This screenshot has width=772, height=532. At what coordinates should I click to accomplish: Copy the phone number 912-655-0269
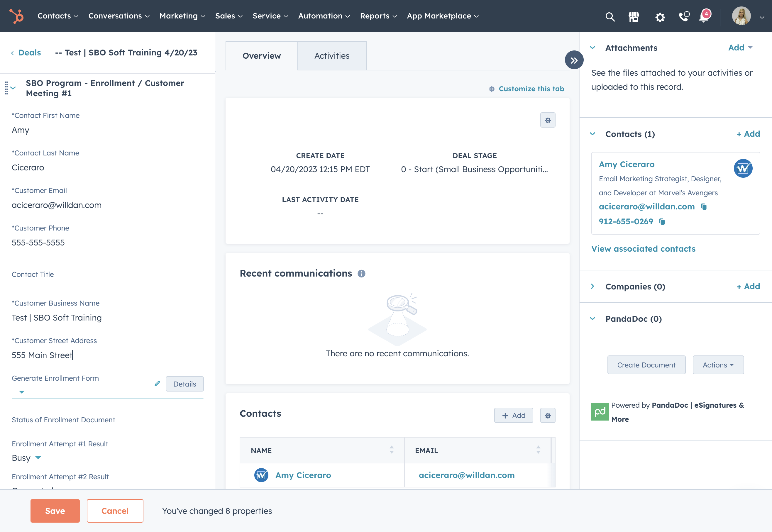coord(662,222)
